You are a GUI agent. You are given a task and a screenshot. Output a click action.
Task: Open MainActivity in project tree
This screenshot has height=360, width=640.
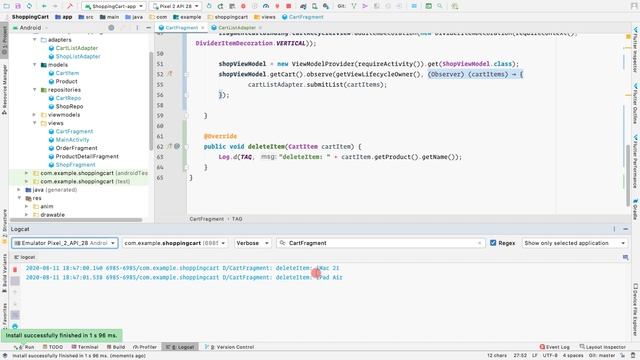[72, 140]
